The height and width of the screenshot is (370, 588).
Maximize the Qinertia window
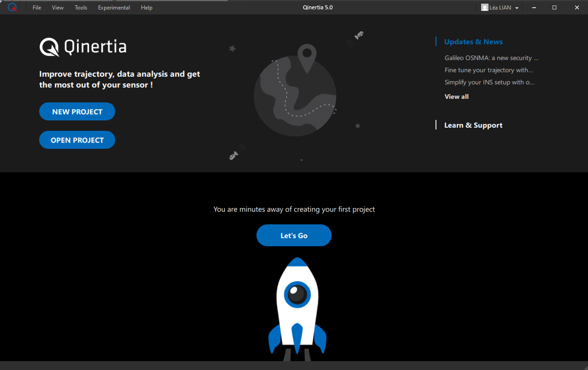coord(554,7)
